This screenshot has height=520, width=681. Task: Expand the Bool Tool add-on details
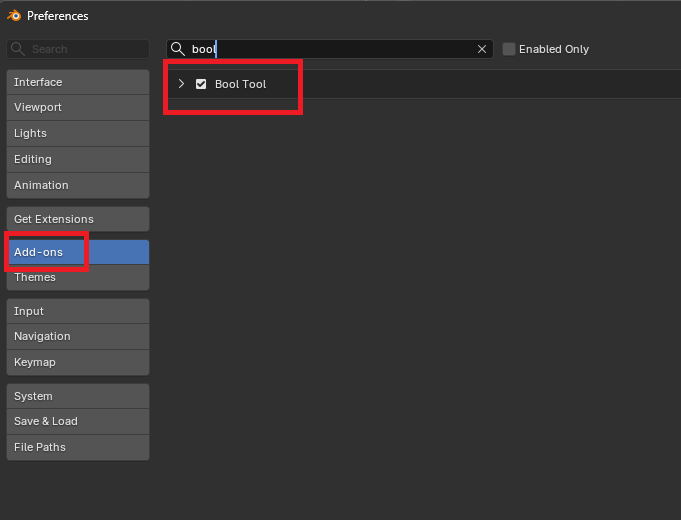click(x=181, y=84)
